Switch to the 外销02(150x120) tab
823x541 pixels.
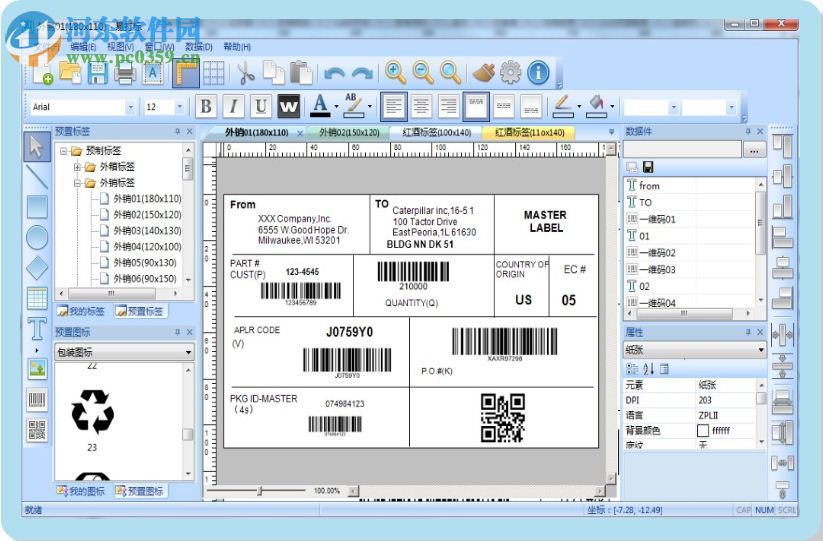click(x=349, y=132)
